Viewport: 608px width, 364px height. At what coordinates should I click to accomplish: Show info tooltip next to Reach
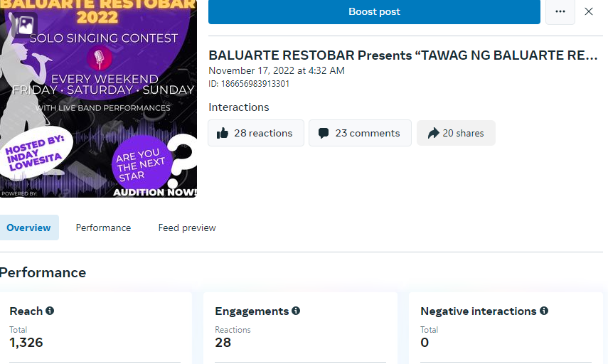(x=50, y=311)
